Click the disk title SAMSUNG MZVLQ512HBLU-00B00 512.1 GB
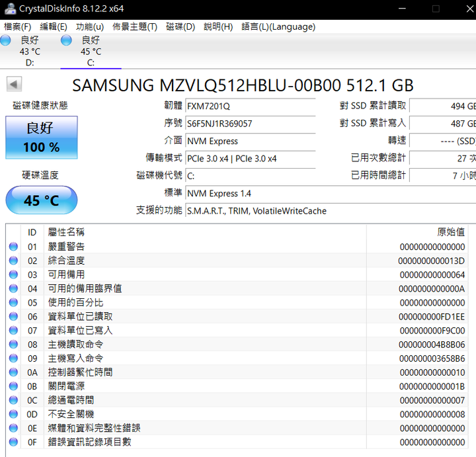 (243, 85)
